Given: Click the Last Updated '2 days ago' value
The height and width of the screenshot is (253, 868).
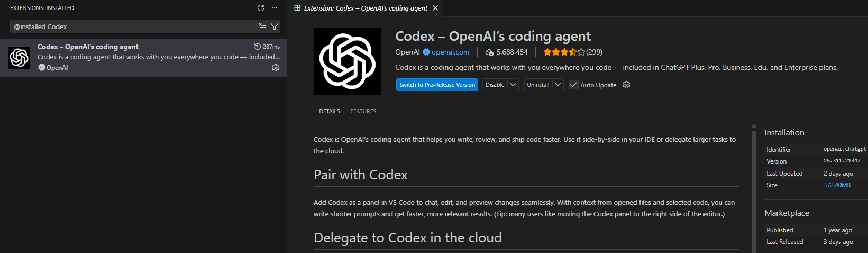Looking at the screenshot, I should (x=838, y=174).
